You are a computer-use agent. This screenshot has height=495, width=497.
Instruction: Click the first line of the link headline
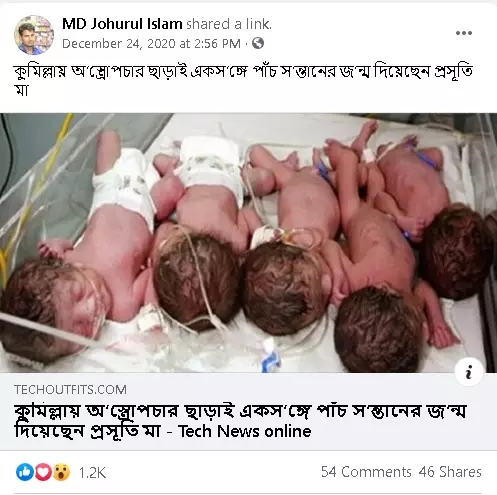pyautogui.click(x=240, y=411)
